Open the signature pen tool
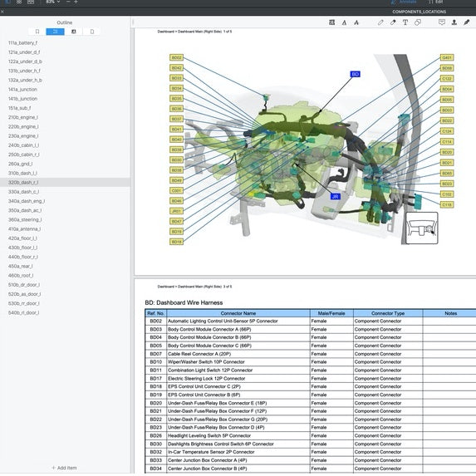 coord(467,22)
